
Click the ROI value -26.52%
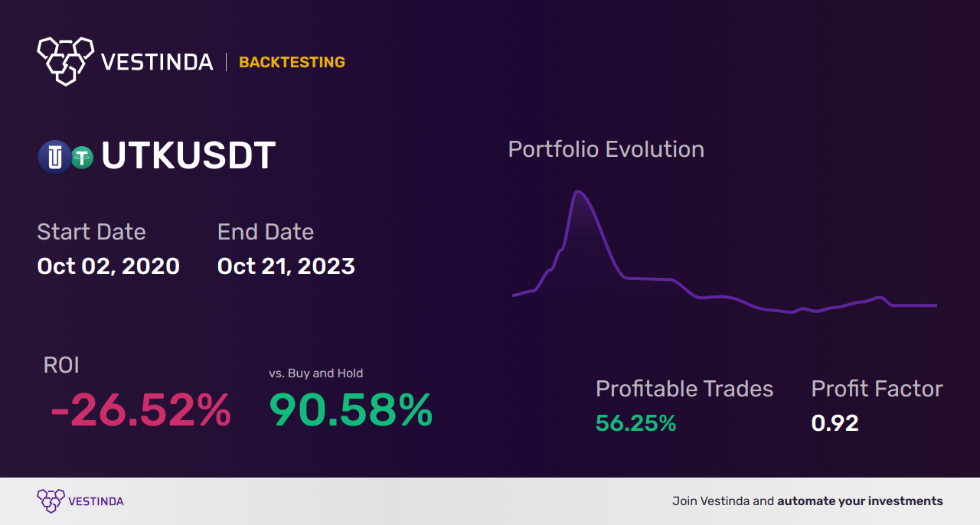coord(140,410)
